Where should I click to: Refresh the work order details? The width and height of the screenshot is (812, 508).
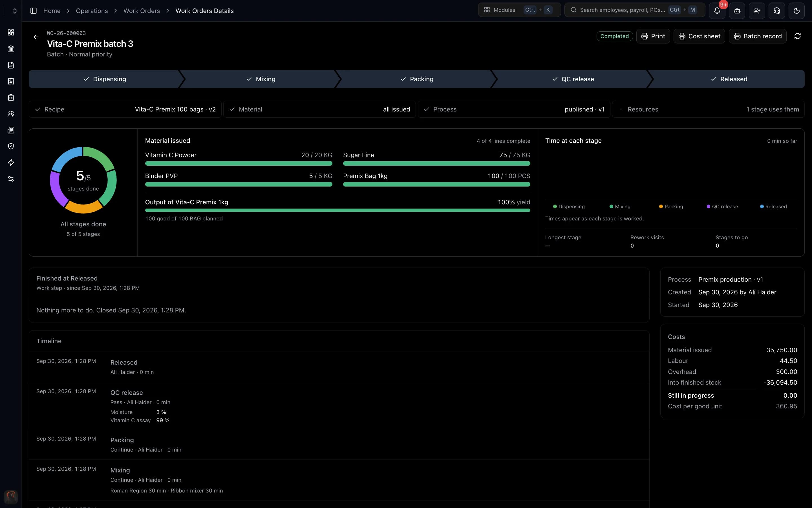[797, 36]
